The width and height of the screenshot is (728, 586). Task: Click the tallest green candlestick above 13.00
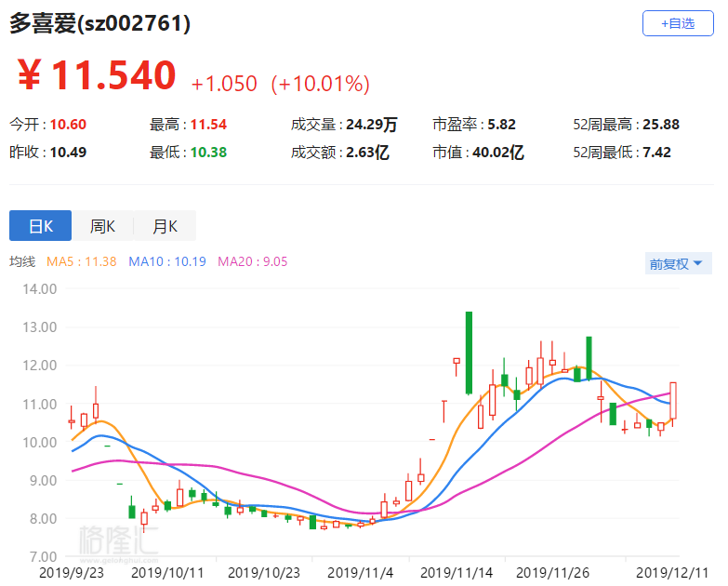click(469, 353)
